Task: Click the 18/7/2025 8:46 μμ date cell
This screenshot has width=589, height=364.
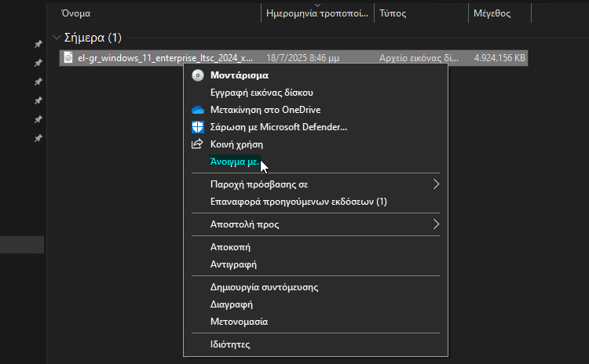Action: (303, 58)
